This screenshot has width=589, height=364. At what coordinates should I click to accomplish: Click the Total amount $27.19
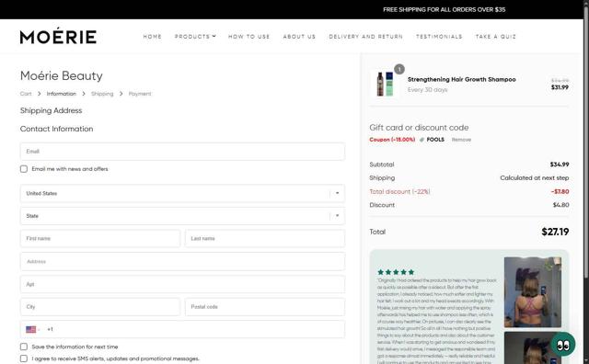click(555, 232)
